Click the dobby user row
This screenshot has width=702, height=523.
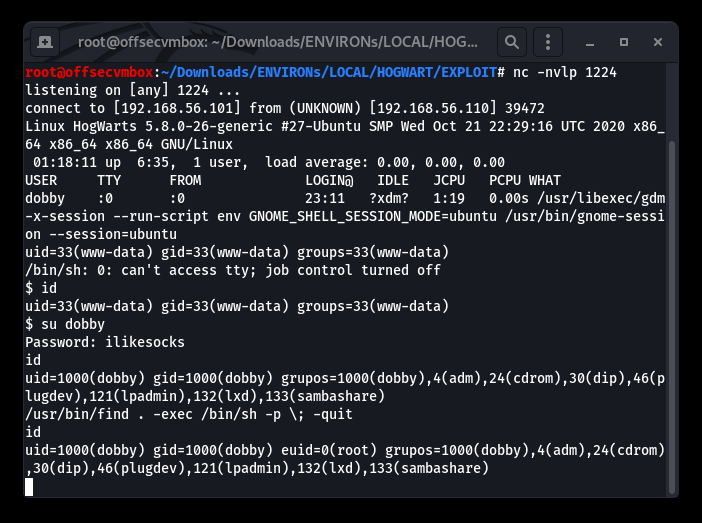[x=345, y=216]
